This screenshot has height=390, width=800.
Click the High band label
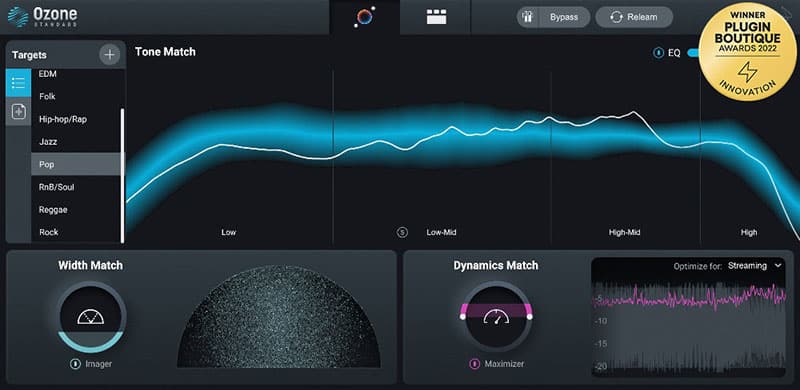pos(749,232)
